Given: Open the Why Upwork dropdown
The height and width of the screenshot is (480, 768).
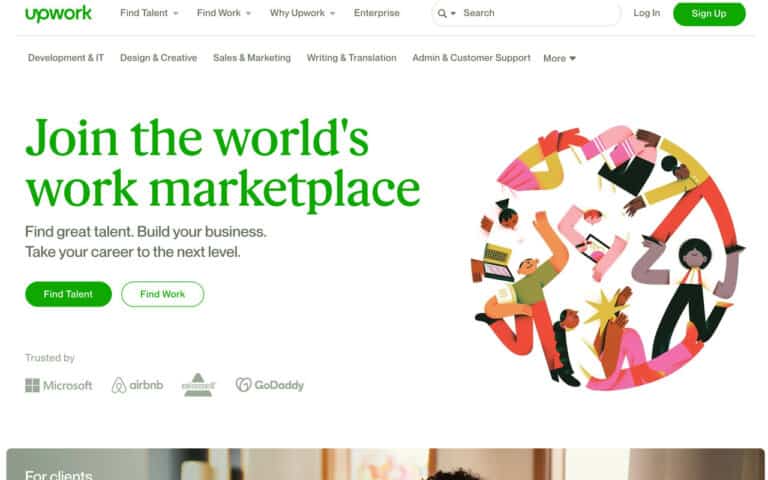Looking at the screenshot, I should click(303, 13).
